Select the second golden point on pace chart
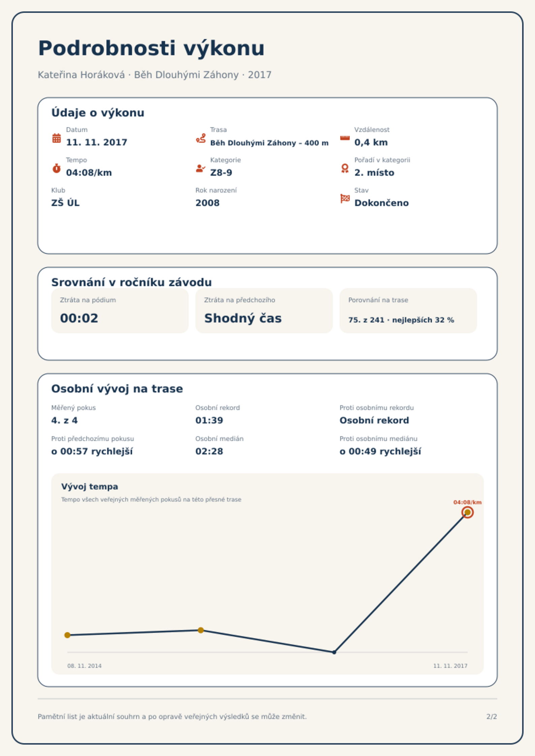535x756 pixels. (x=201, y=630)
